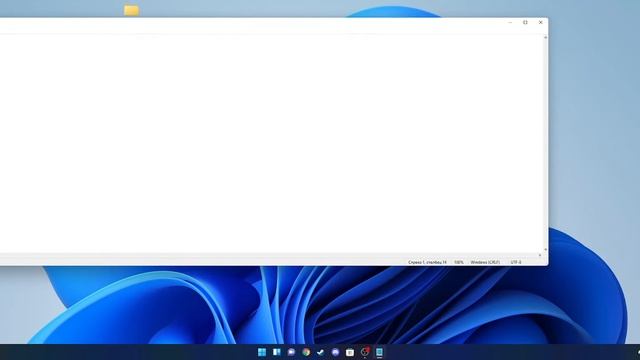Minimize the Notepad window

coord(510,22)
